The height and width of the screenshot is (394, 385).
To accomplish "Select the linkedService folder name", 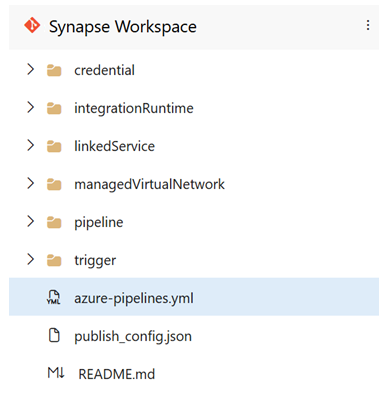I will [x=114, y=146].
